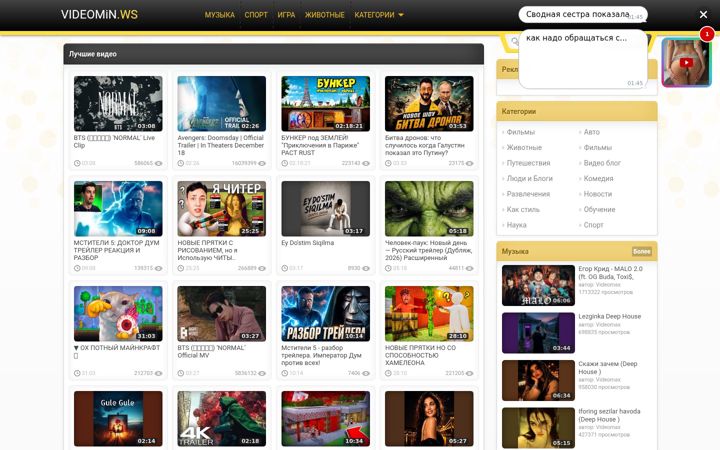Select the Наука category link
Image resolution: width=720 pixels, height=450 pixels.
coord(516,225)
